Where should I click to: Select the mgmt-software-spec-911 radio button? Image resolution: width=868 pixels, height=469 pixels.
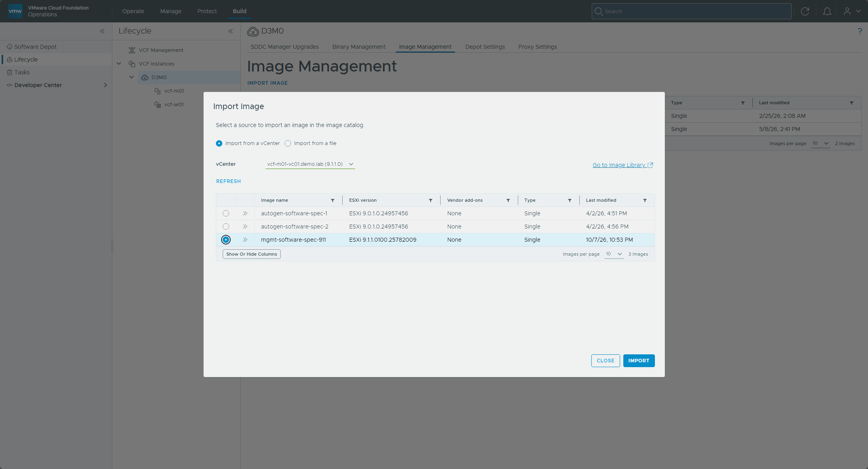point(226,240)
